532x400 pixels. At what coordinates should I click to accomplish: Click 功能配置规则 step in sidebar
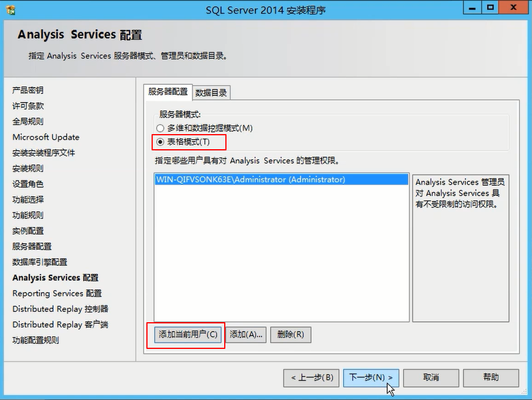click(x=35, y=340)
